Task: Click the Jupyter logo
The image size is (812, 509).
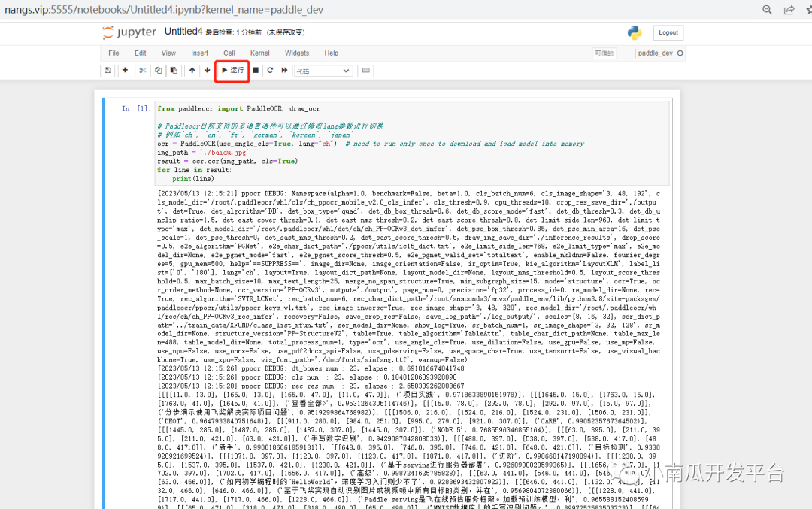Action: (129, 32)
